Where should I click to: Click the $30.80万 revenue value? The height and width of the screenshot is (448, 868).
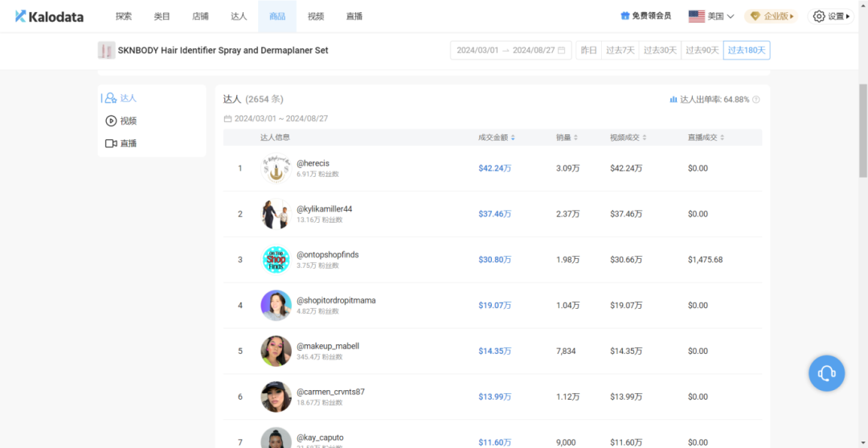(495, 260)
